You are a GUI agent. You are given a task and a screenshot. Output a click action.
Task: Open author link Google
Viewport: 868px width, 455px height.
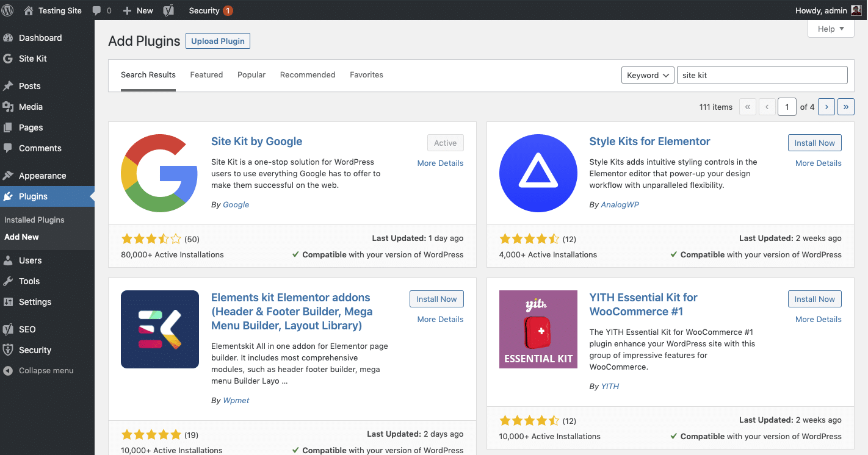236,204
